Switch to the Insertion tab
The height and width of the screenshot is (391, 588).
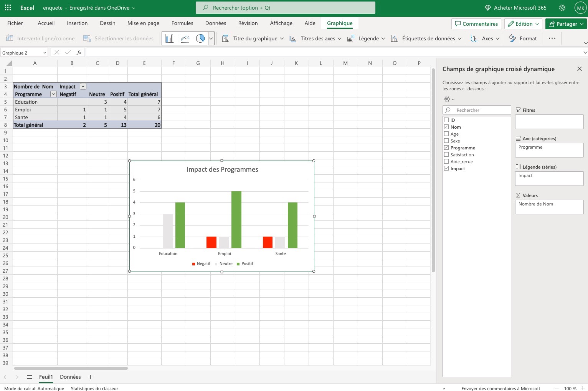click(77, 23)
